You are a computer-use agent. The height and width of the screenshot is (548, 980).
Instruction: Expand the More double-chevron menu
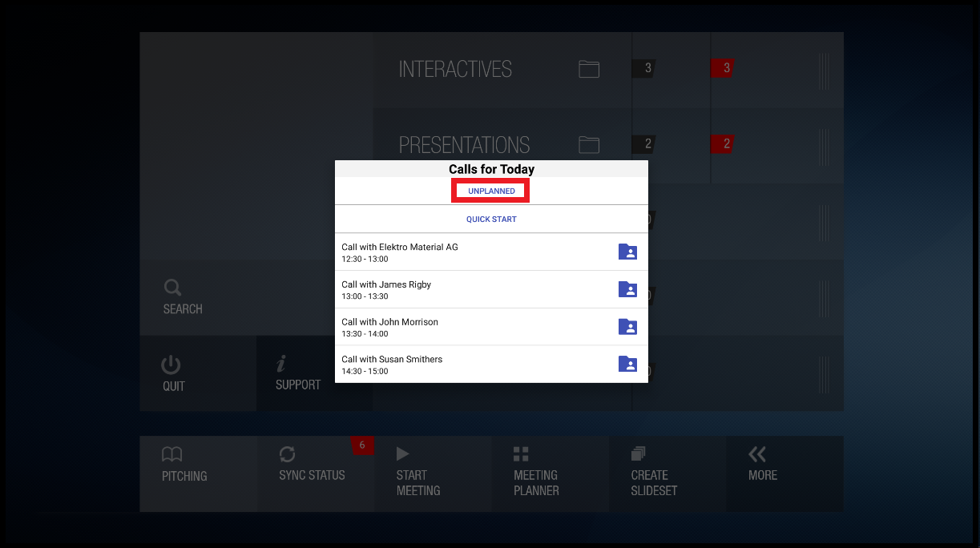pos(757,454)
